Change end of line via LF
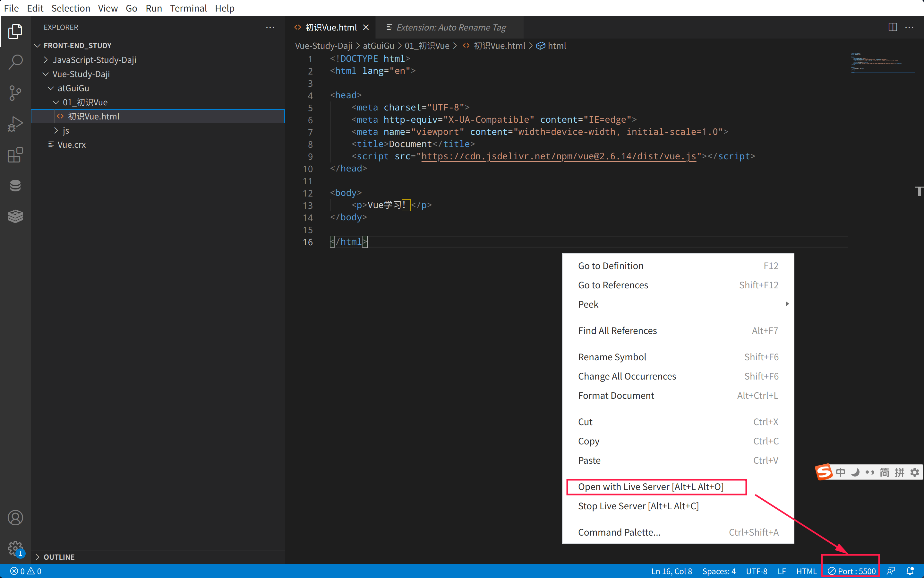924x578 pixels. (x=782, y=571)
